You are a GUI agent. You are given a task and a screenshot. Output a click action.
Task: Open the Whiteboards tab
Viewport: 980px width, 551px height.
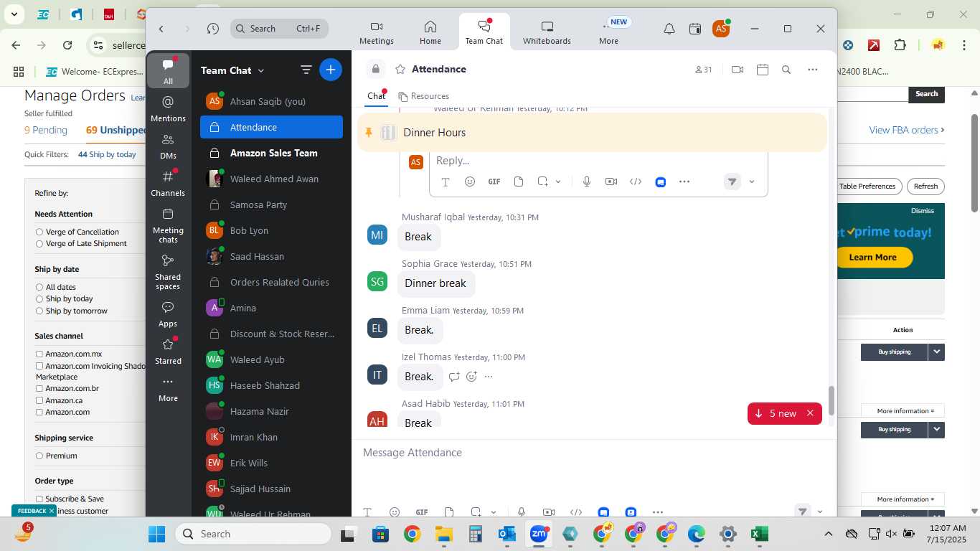pos(547,33)
